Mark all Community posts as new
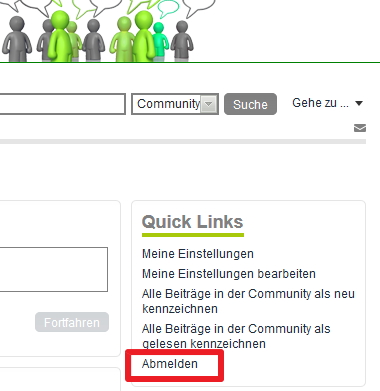380x391 pixels. [248, 301]
